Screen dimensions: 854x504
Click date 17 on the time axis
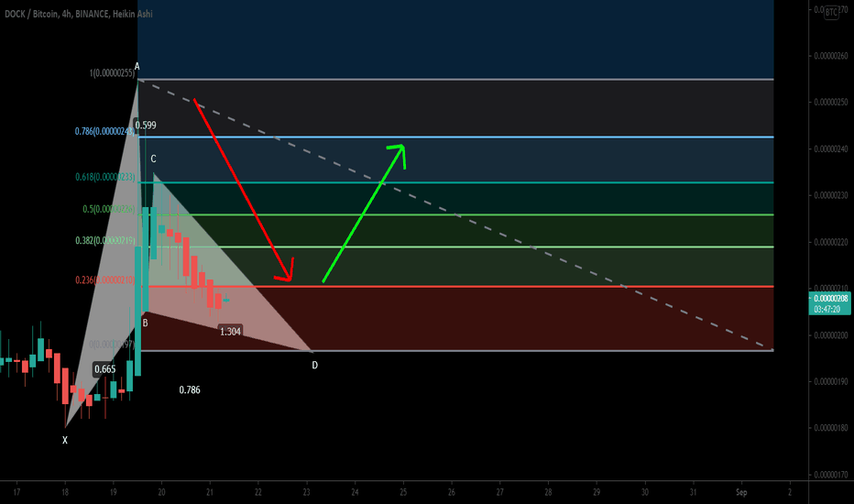click(16, 492)
